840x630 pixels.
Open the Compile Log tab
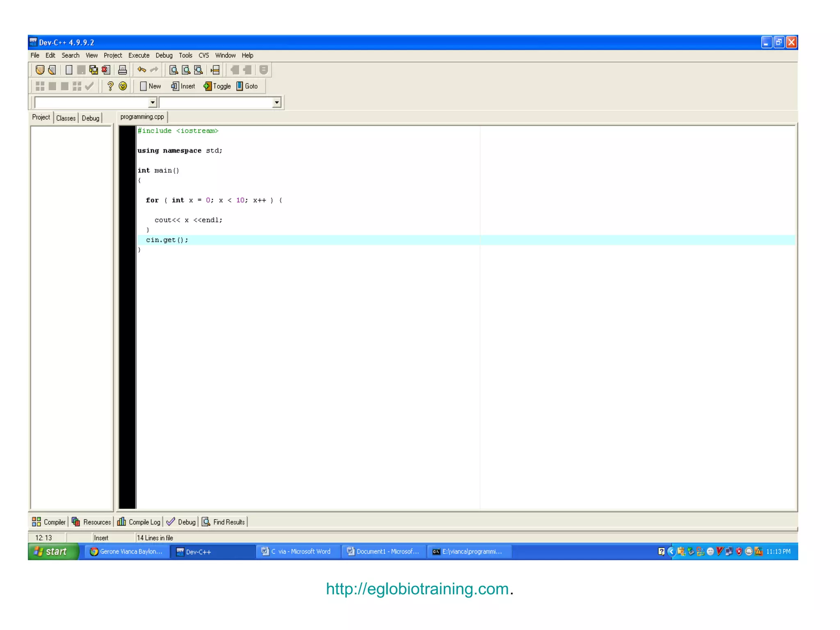[x=139, y=522]
